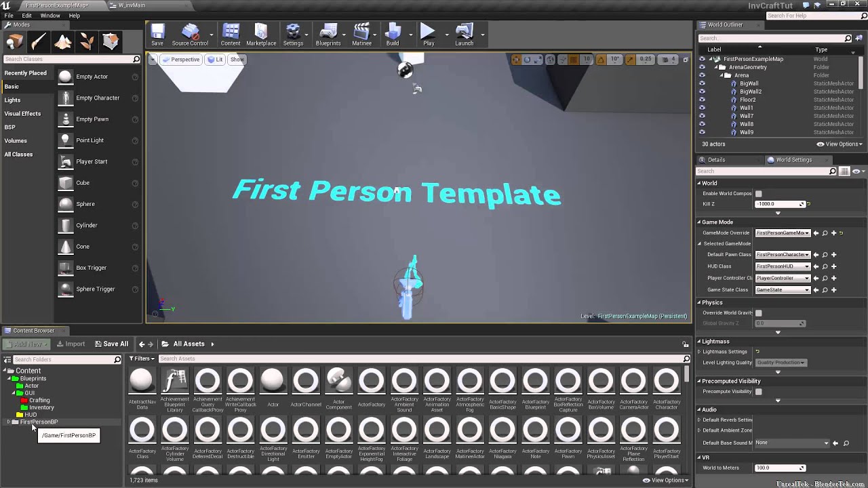
Task: Open the Window menu
Action: [x=50, y=16]
